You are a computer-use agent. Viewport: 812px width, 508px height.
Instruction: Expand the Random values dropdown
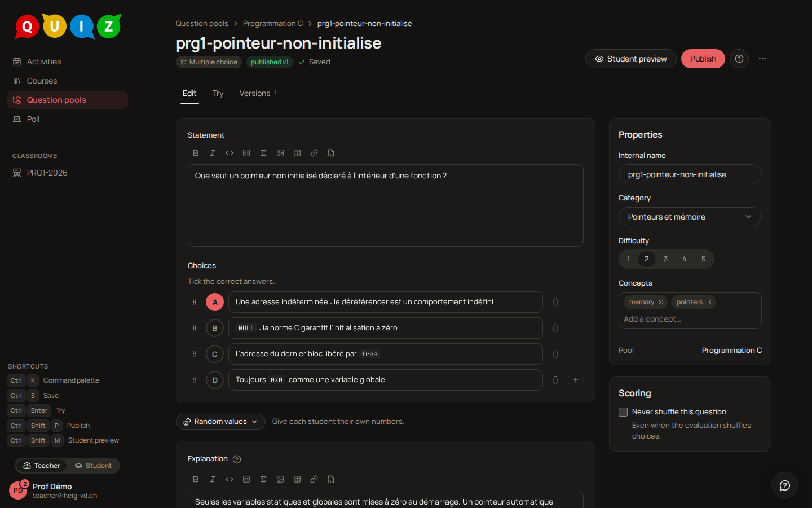click(x=220, y=422)
